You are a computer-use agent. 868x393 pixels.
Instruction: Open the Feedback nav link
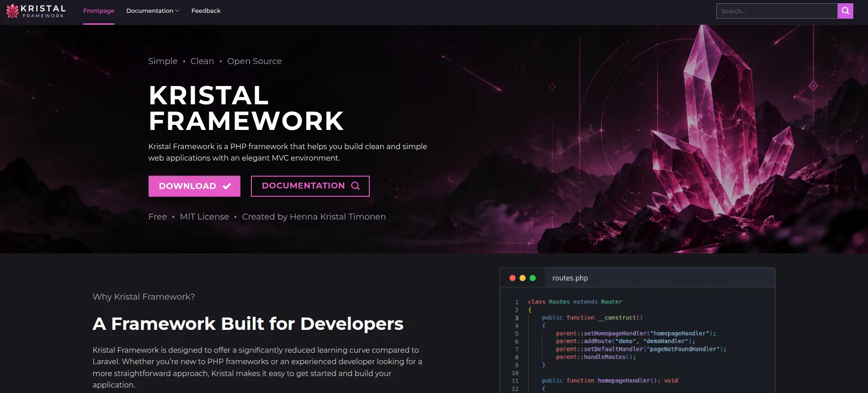[x=206, y=11]
